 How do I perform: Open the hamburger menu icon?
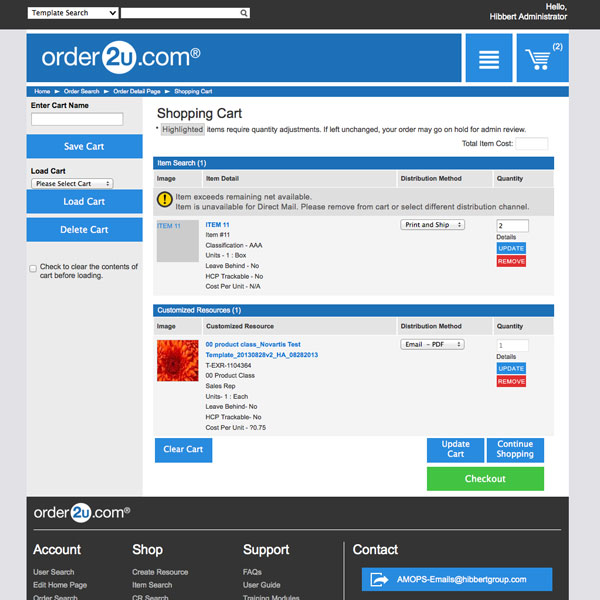click(x=488, y=59)
